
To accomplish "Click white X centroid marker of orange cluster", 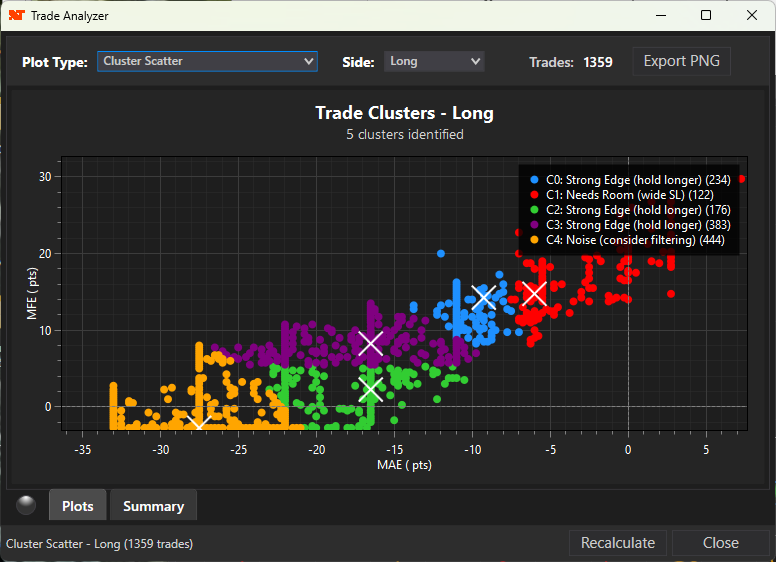I will pos(198,423).
